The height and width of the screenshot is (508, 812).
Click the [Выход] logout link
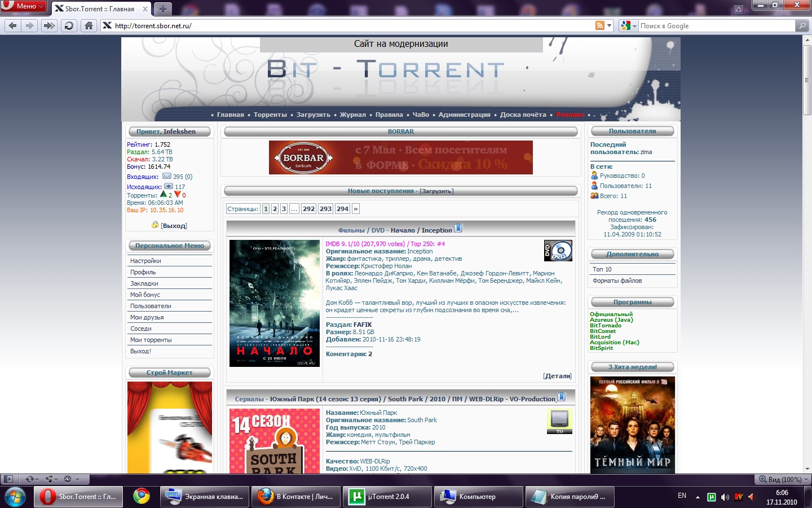174,226
